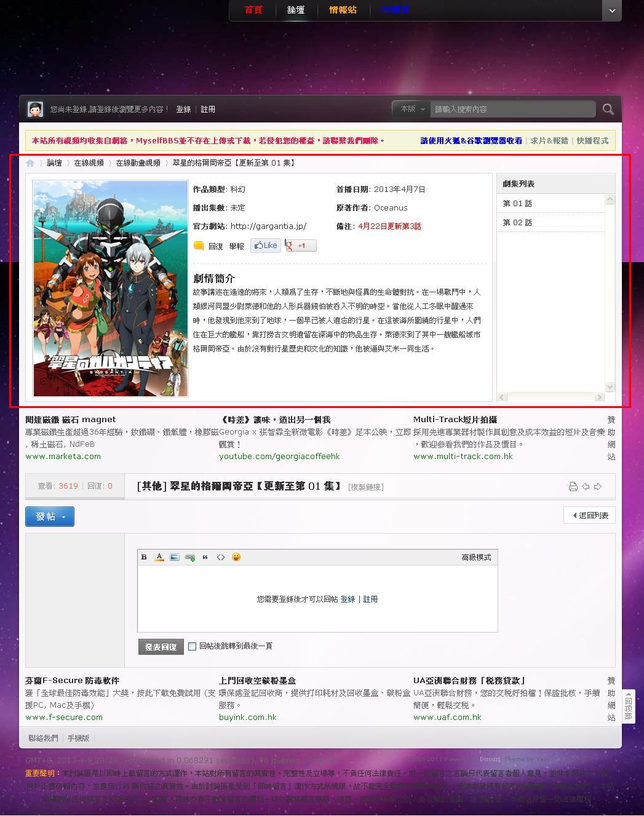
Task: Click the back to top button
Action: coord(628,706)
